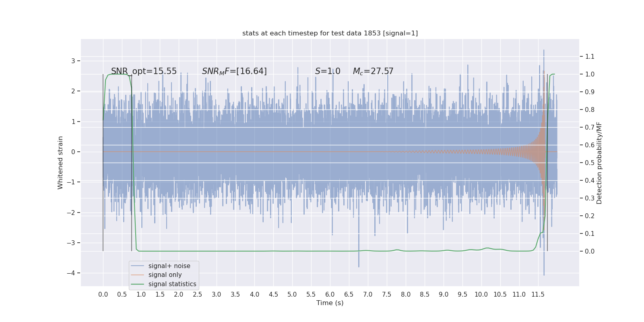This screenshot has width=644, height=322.
Task: Click the x-axis tick label 8.0
Action: coord(406,295)
